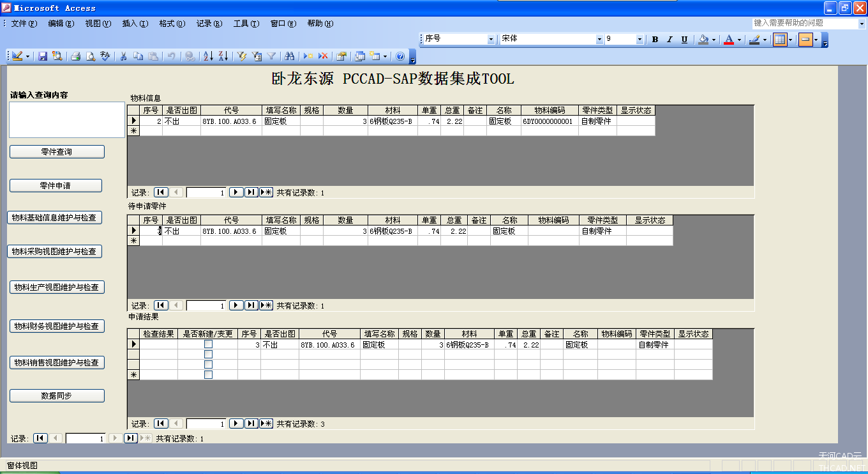The width and height of the screenshot is (868, 474).
Task: Open Microsoft Access help question-mark icon
Action: click(400, 56)
